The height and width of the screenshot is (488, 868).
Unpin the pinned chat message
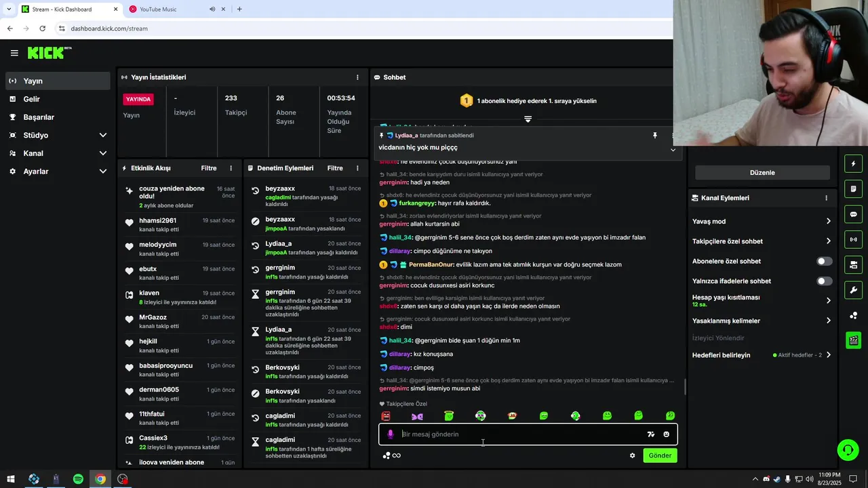[654, 136]
